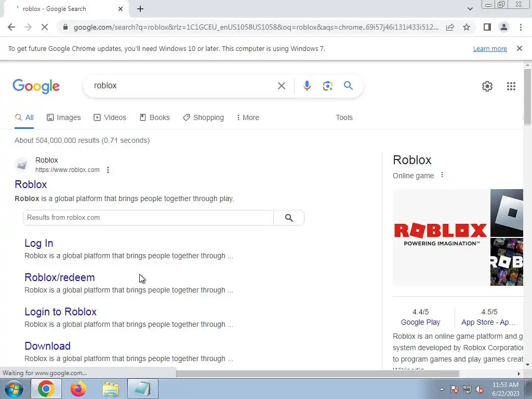Open the Learn more link

coord(490,48)
